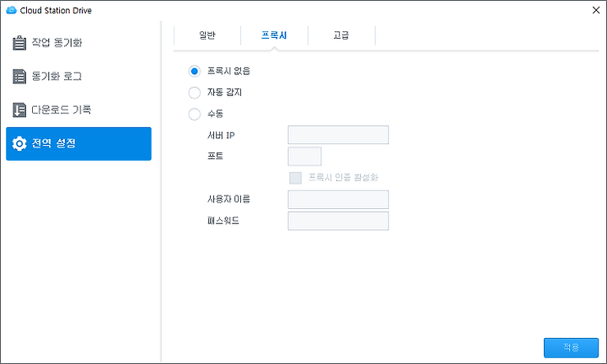The image size is (607, 364).
Task: Open the 동기화 로그 sidebar entry label
Action: [57, 76]
